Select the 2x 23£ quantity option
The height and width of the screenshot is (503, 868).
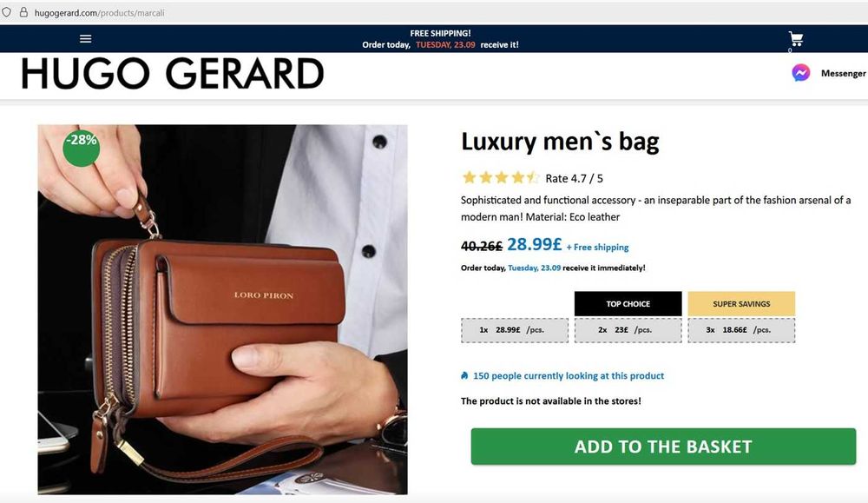628,330
